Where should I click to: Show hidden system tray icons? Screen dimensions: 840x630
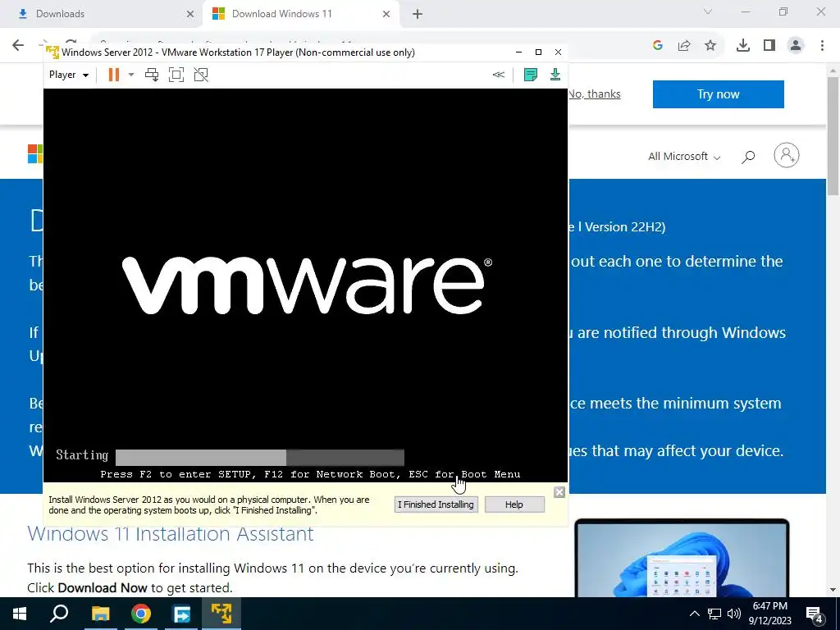[694, 614]
